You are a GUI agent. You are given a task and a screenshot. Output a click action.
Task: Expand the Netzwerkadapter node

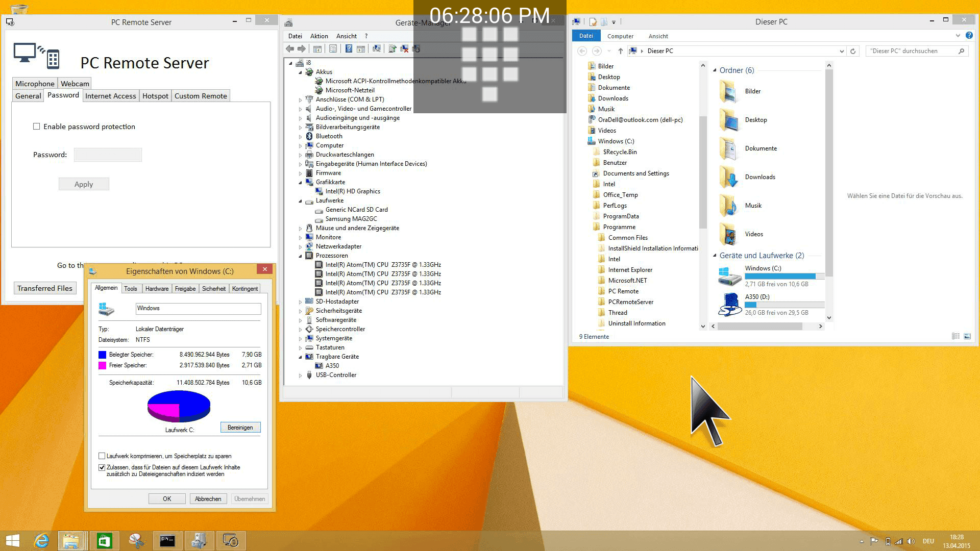pos(300,247)
